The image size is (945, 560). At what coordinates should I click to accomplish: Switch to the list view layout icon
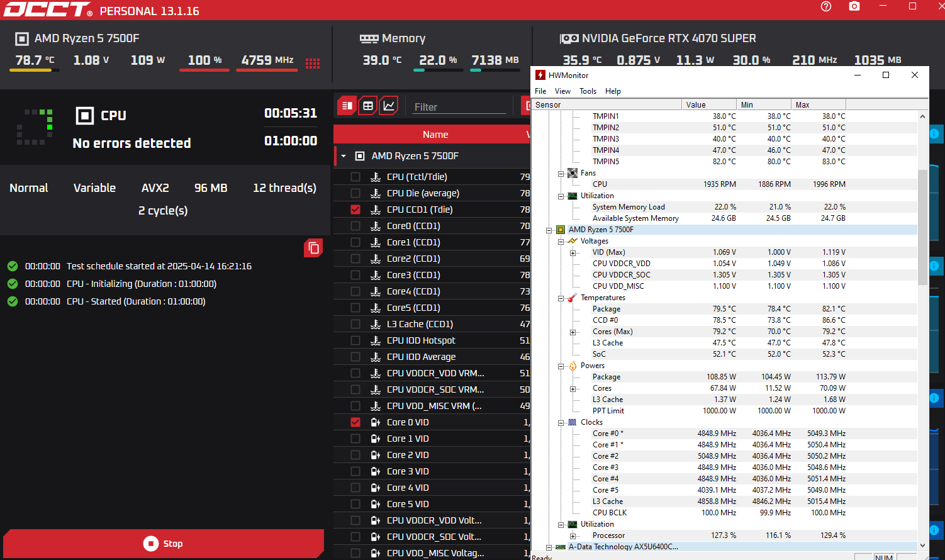[347, 106]
